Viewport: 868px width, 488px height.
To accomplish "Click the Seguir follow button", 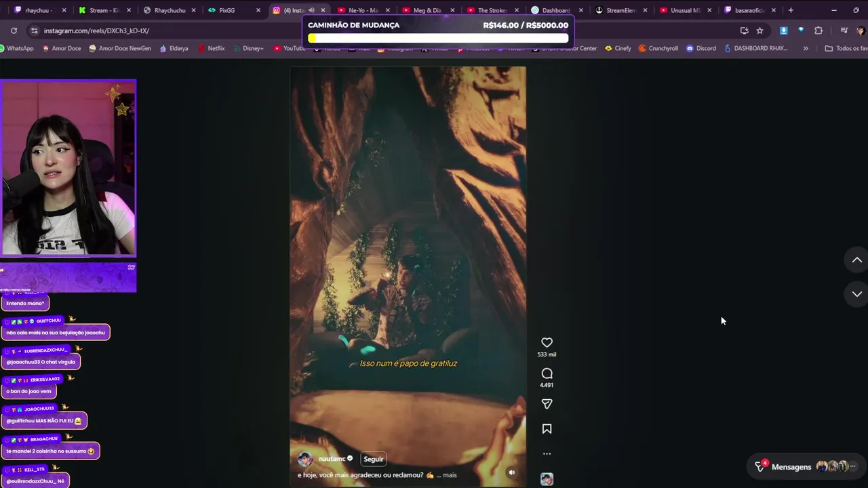I will pyautogui.click(x=374, y=459).
